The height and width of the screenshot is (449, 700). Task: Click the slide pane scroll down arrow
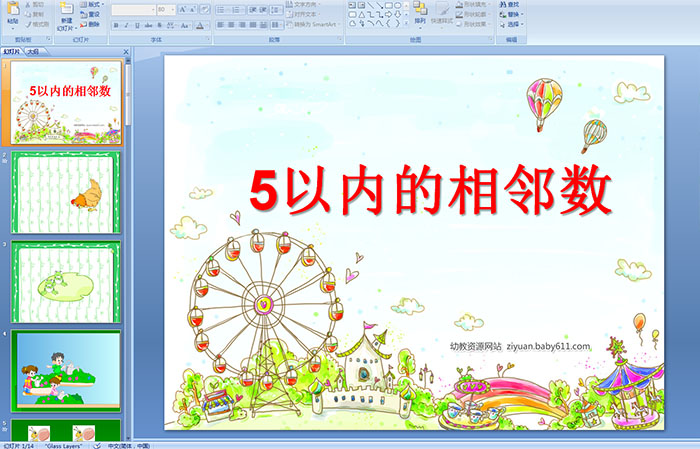(128, 437)
